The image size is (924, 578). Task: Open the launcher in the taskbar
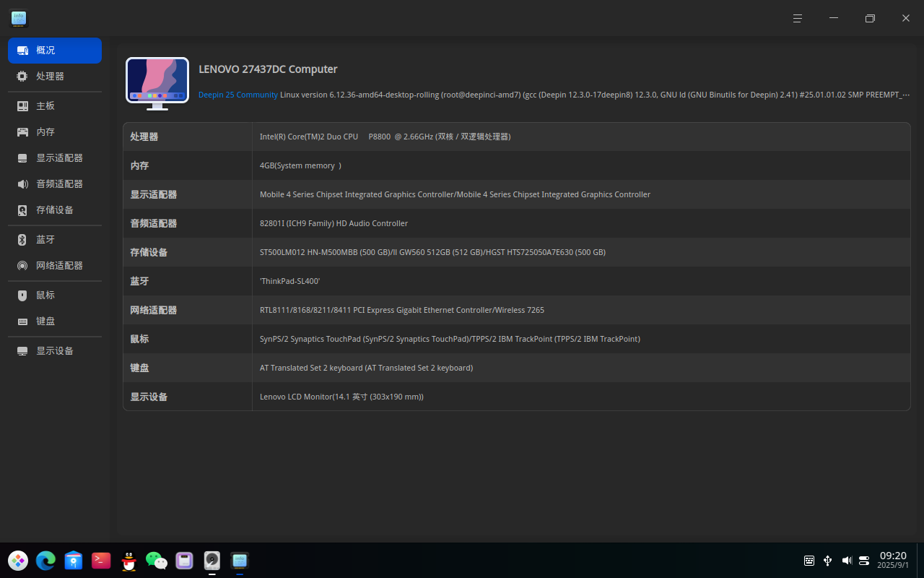18,560
